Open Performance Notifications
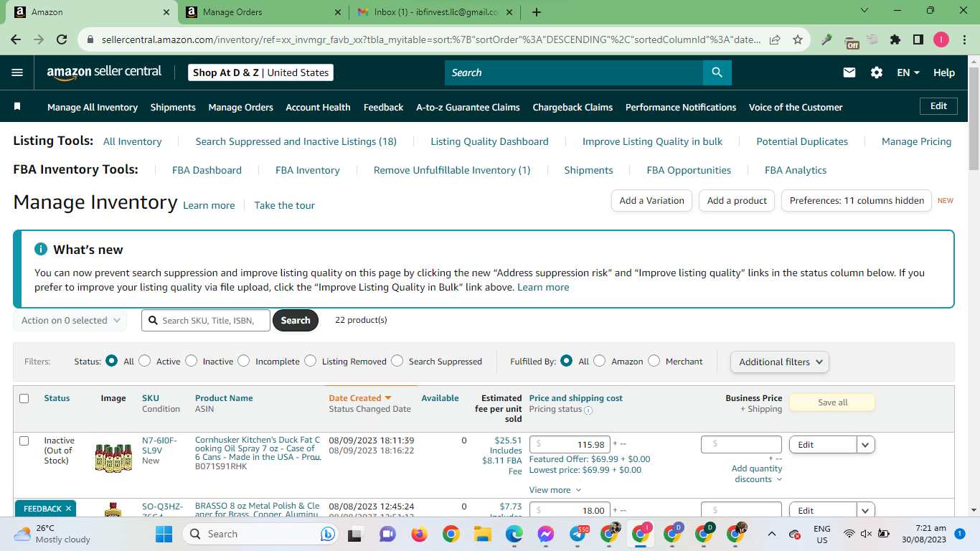The image size is (980, 551). point(681,107)
